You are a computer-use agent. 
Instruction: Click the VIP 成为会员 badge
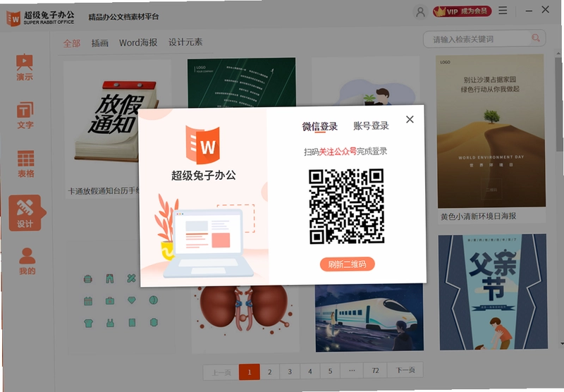point(462,11)
